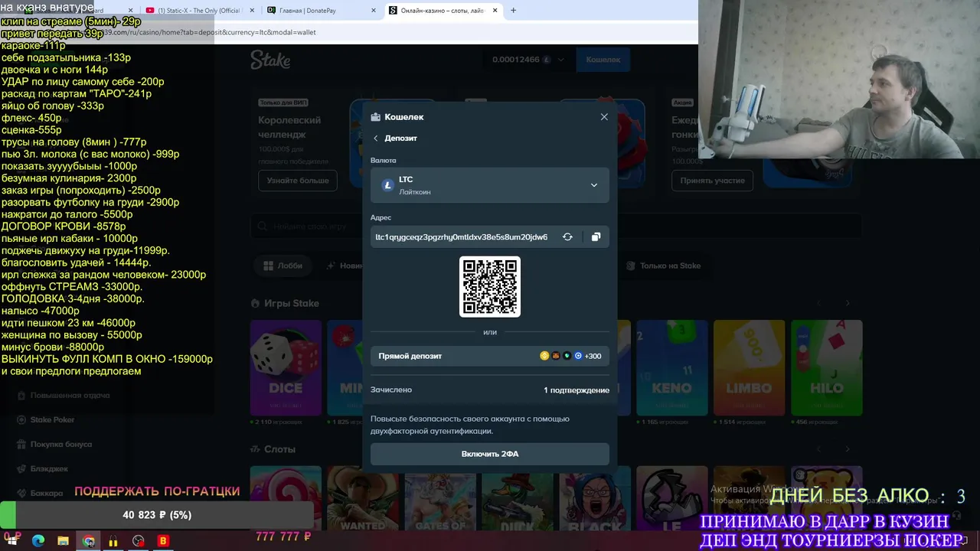
Task: Open Microsoft Edge from taskbar
Action: point(38,540)
